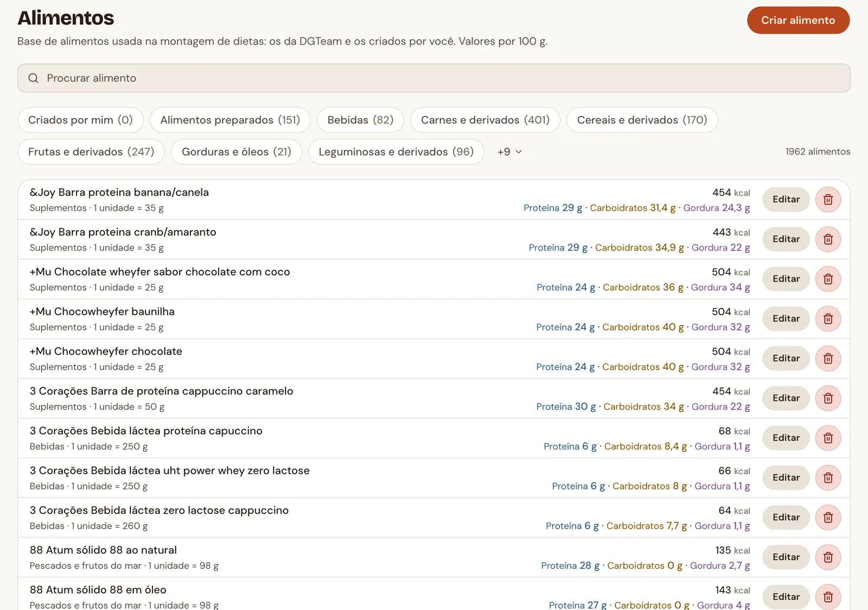Click the search magnifier icon
The image size is (868, 610).
pyautogui.click(x=33, y=78)
